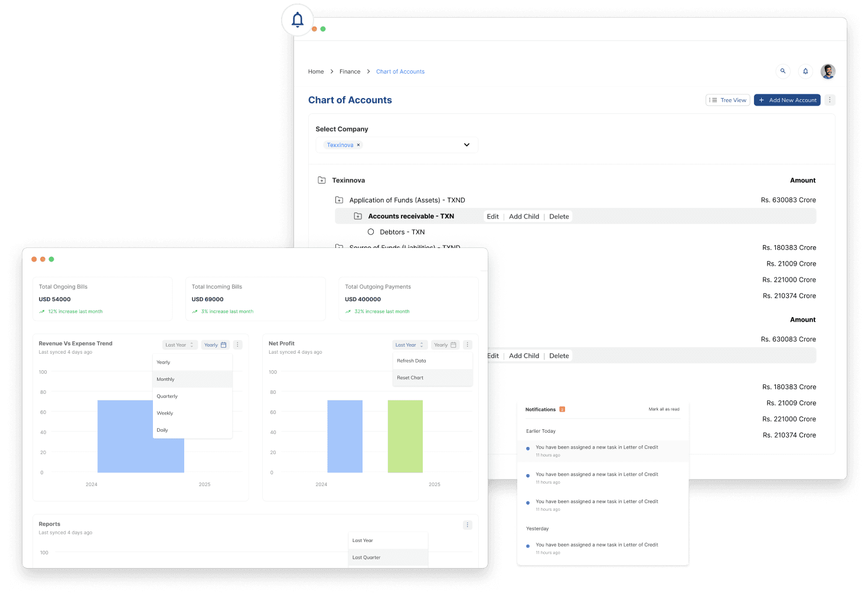This screenshot has width=868, height=594.
Task: Open Finance breadcrumb link
Action: coord(350,72)
